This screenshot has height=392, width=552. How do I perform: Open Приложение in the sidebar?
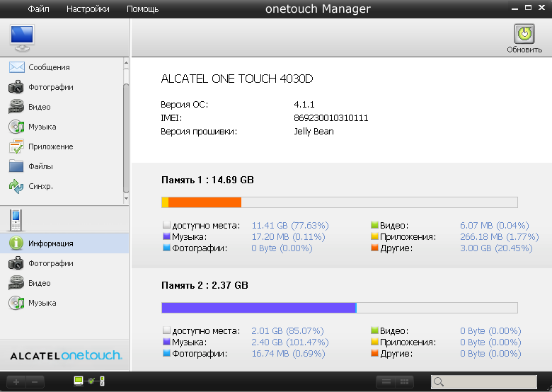(64, 146)
